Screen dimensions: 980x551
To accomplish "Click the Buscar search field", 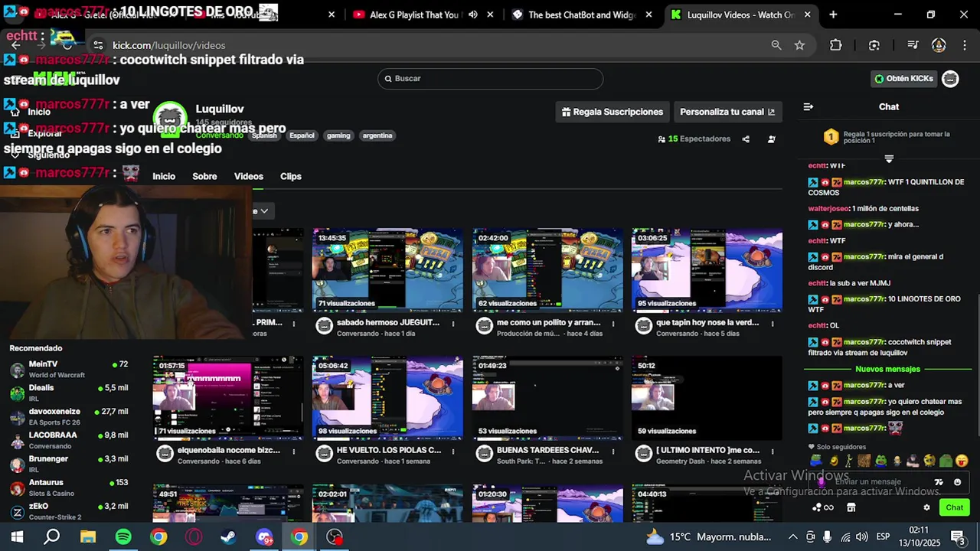I will [x=490, y=79].
